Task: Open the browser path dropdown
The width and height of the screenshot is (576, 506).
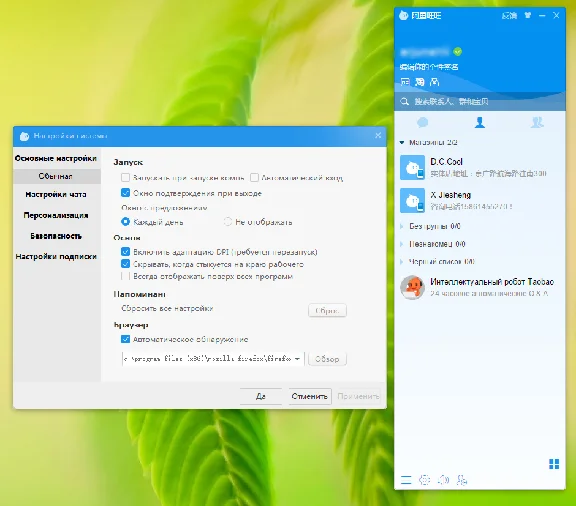Action: [297, 359]
